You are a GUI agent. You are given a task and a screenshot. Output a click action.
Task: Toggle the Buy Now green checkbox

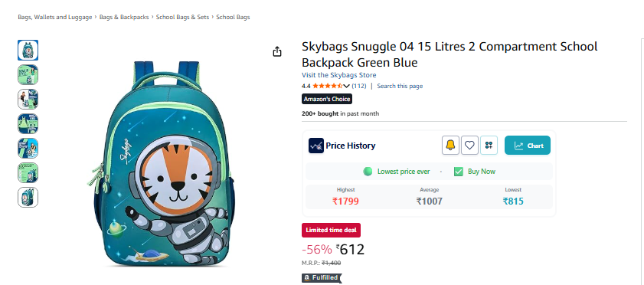[459, 172]
